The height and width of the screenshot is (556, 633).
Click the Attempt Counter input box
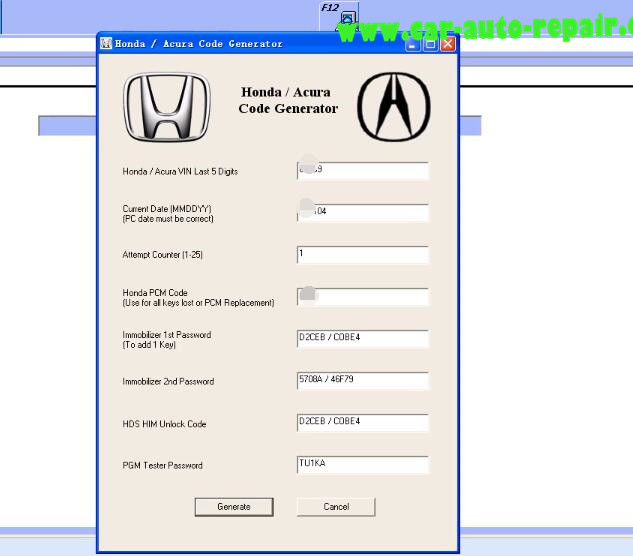pyautogui.click(x=363, y=255)
